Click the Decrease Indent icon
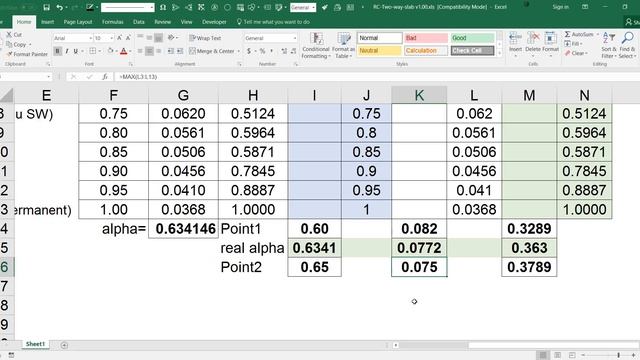640x360 pixels. pos(171,51)
